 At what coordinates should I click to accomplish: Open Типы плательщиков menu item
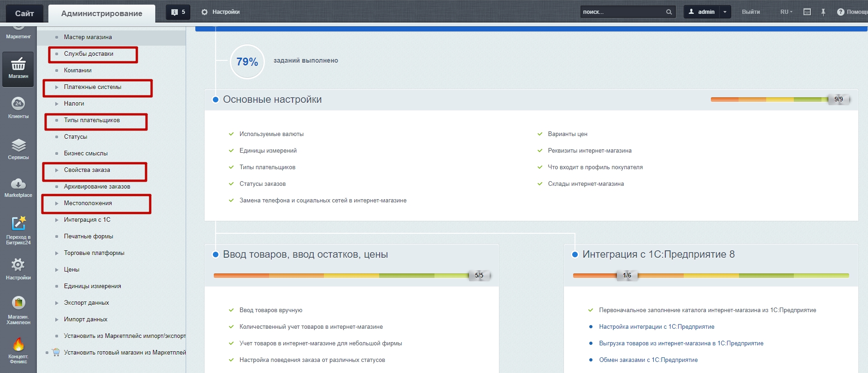(x=92, y=120)
